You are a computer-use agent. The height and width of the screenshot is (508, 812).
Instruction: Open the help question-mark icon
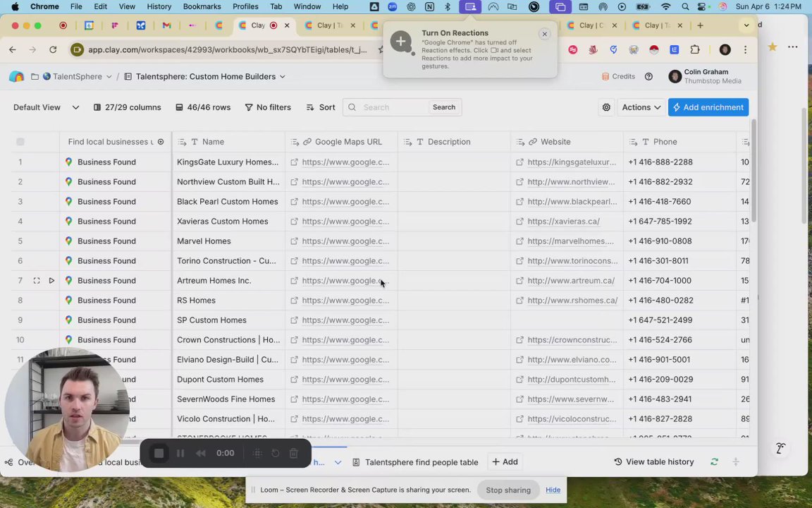coord(648,77)
